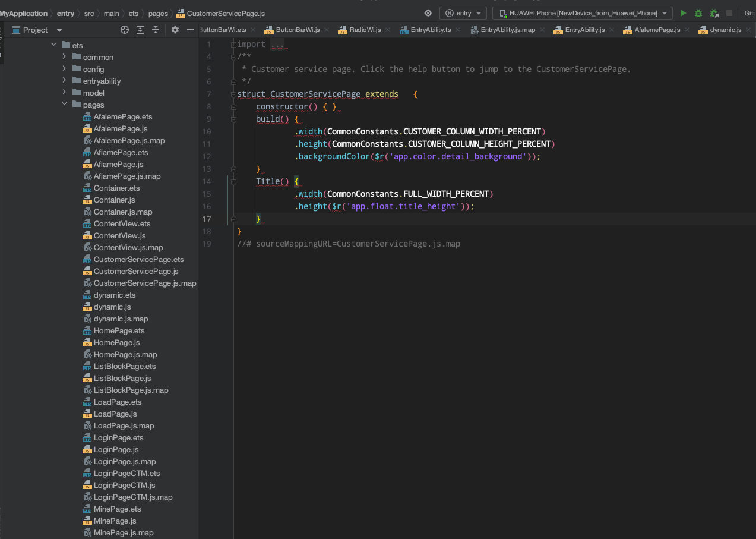Expand the entryability folder arrow

64,81
